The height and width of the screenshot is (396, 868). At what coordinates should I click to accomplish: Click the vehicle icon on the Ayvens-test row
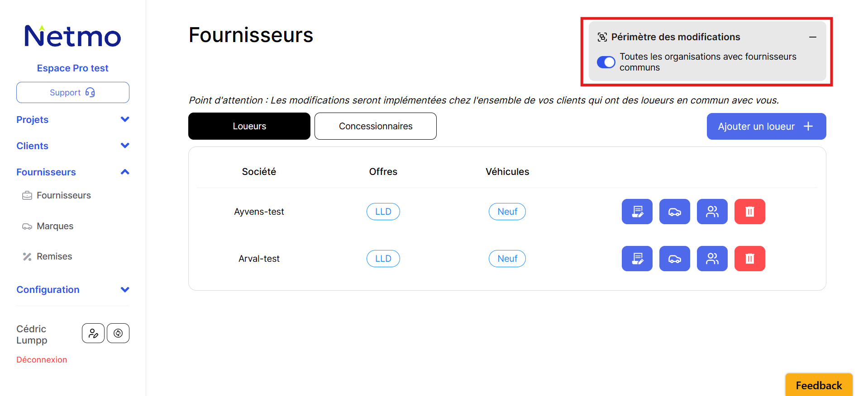click(x=674, y=211)
